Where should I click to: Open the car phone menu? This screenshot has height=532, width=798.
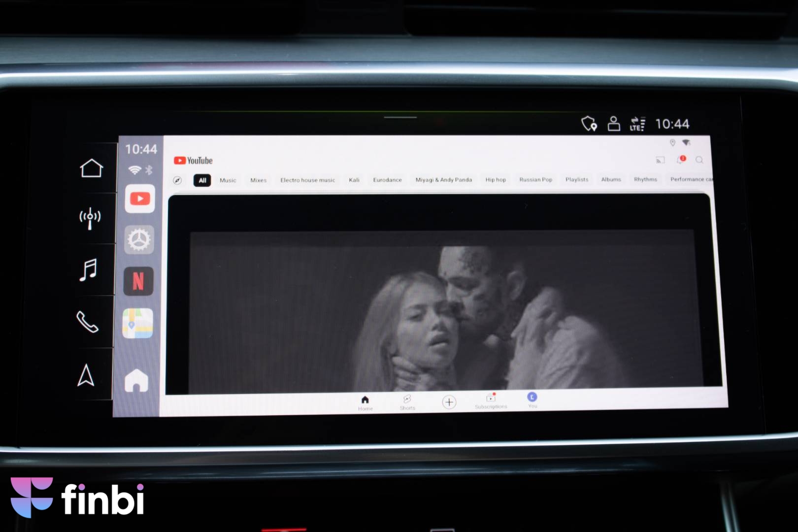point(88,322)
